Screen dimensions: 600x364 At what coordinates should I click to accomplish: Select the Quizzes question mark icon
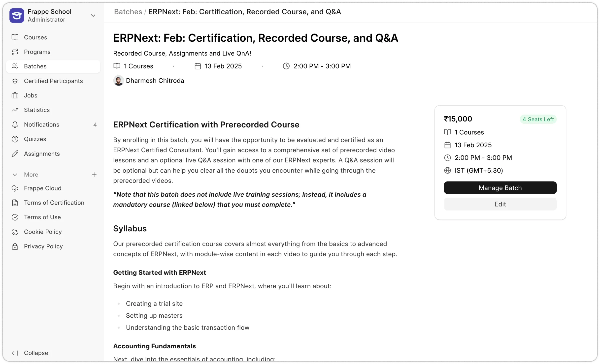coord(15,139)
